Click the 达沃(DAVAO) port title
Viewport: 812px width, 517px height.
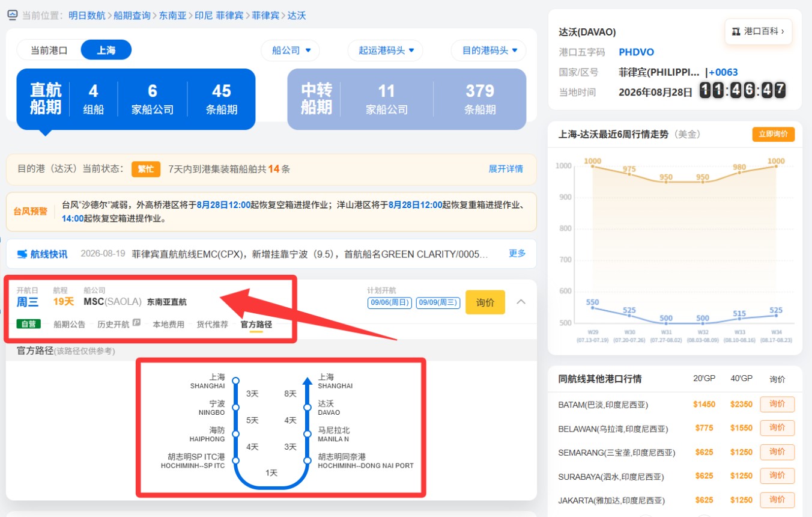tap(587, 32)
